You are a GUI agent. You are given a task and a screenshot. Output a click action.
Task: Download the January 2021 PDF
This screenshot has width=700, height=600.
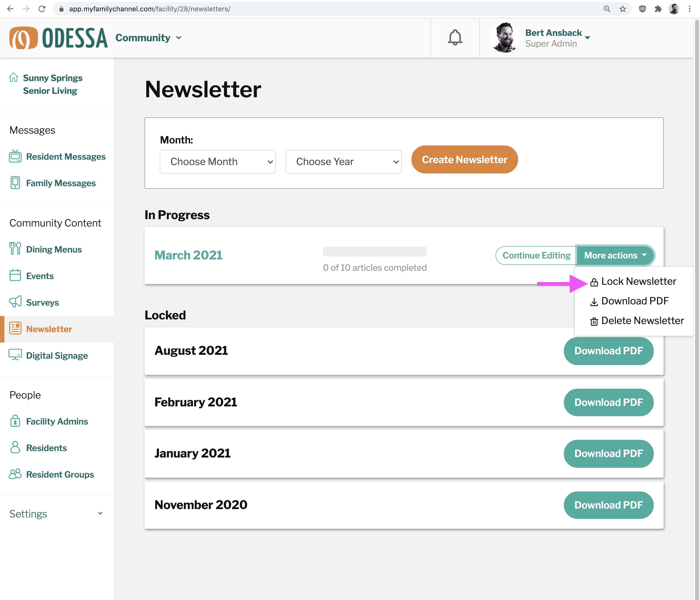[609, 454]
